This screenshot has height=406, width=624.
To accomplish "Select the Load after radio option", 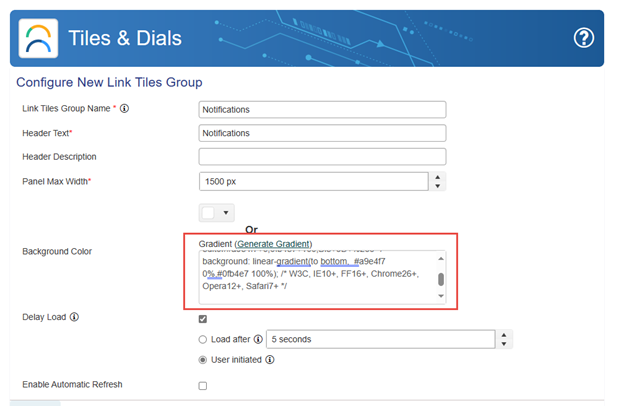I will tap(203, 340).
